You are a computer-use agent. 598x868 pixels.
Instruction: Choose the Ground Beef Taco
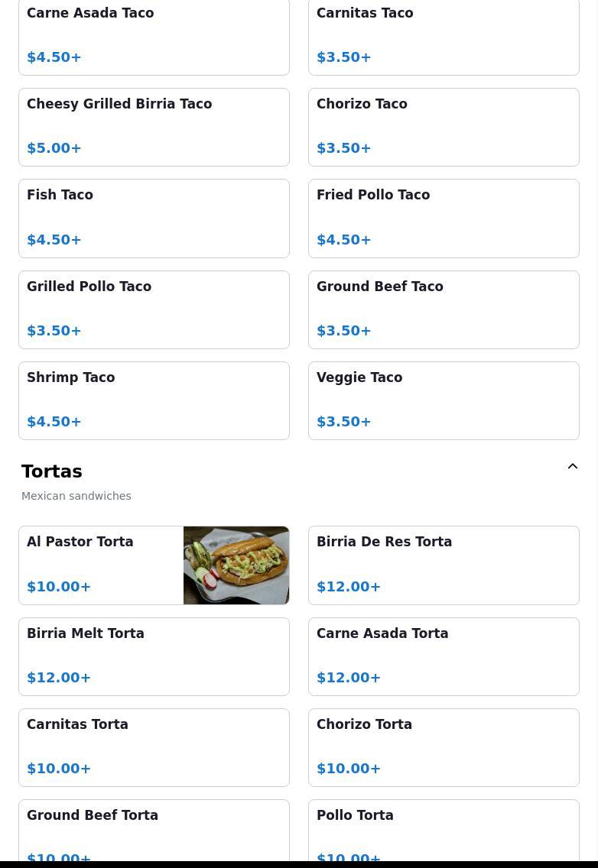444,310
